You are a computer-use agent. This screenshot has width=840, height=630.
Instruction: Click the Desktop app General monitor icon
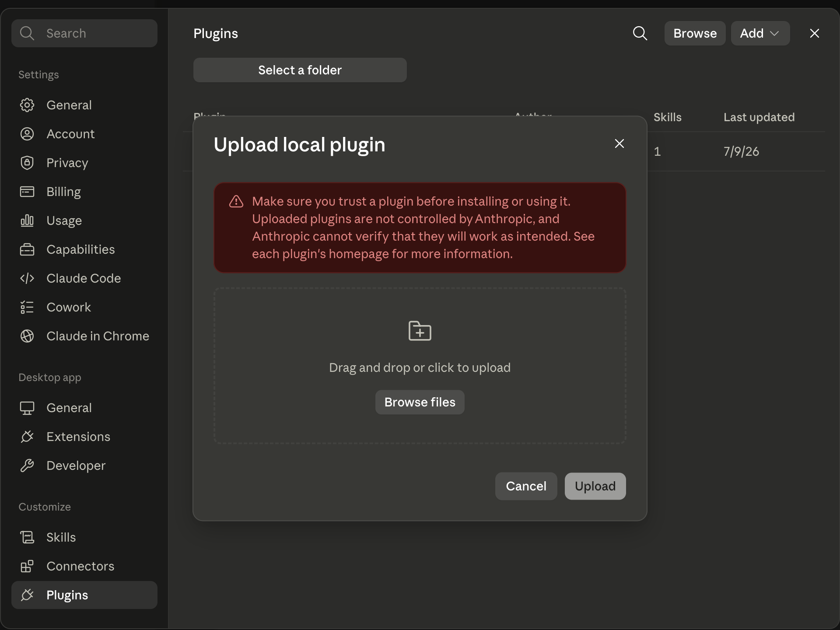coord(27,408)
